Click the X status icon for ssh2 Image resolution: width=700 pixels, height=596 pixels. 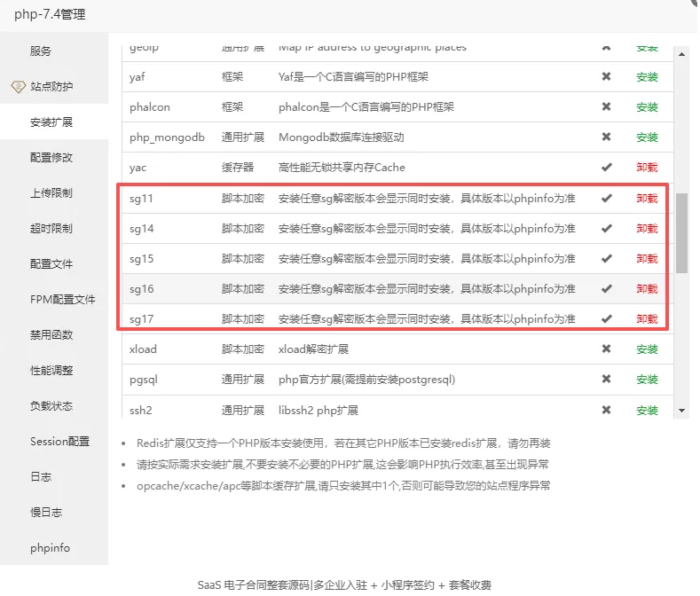(606, 410)
